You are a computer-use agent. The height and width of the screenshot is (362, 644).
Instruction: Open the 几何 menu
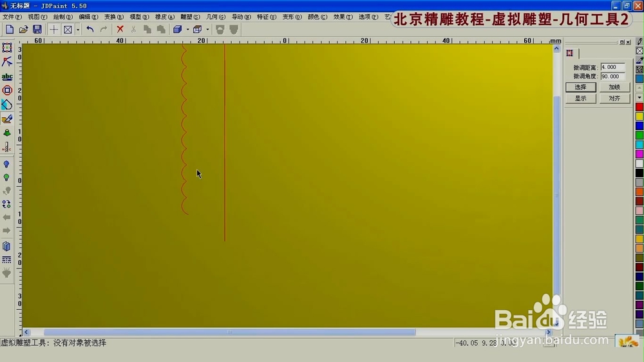216,17
